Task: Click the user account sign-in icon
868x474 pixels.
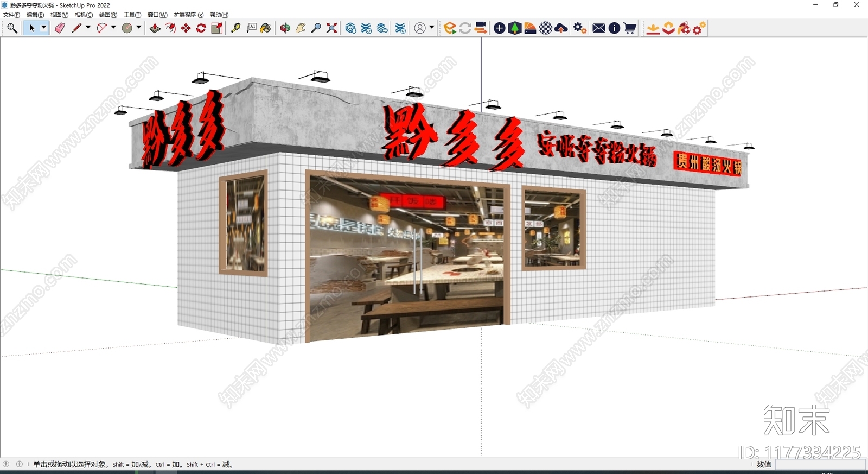Action: tap(420, 28)
